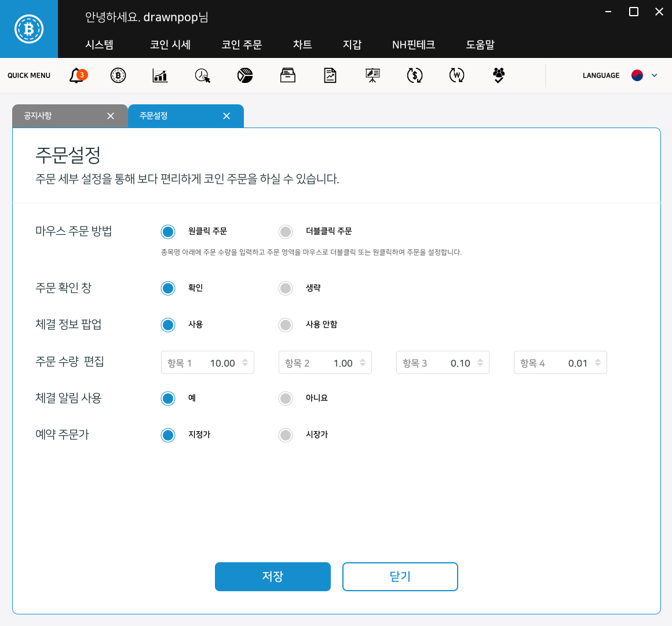The image size is (672, 626).
Task: Open the archive box icon in Quick Menu
Action: click(x=287, y=75)
